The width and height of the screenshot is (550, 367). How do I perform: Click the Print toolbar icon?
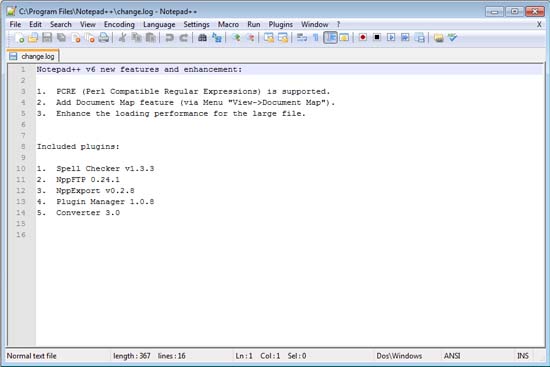pyautogui.click(x=104, y=38)
